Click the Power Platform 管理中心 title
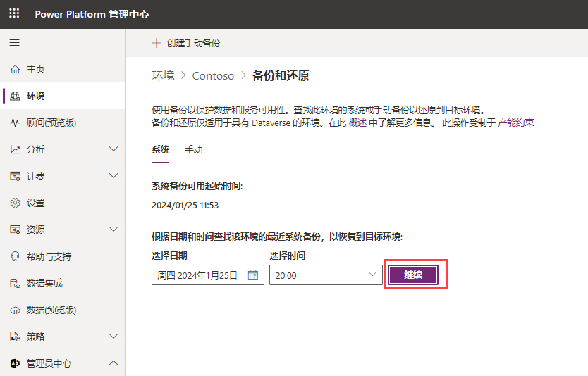 [x=92, y=14]
